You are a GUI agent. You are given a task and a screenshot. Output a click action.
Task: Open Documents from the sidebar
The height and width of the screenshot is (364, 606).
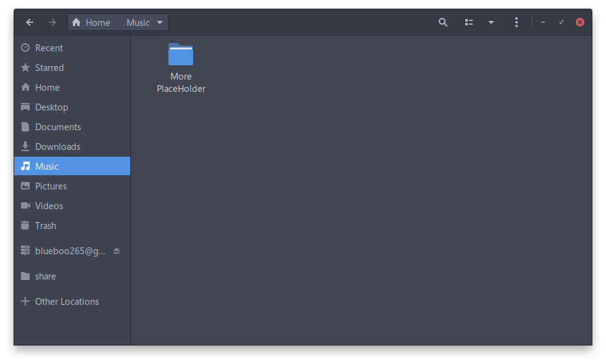coord(58,127)
